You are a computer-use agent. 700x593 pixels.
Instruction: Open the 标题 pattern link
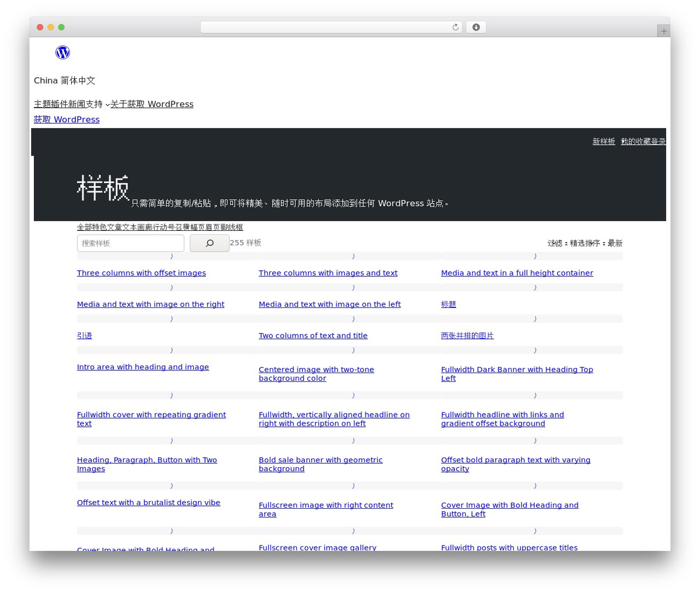click(x=448, y=304)
